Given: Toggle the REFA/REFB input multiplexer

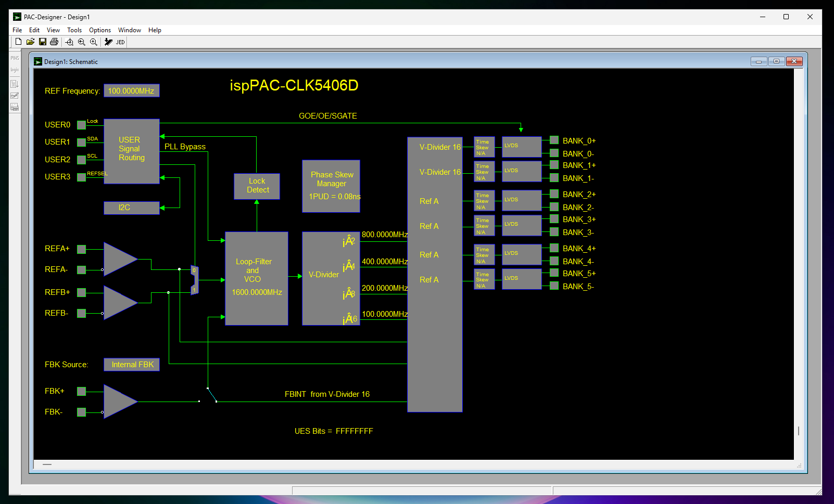Looking at the screenshot, I should (194, 280).
